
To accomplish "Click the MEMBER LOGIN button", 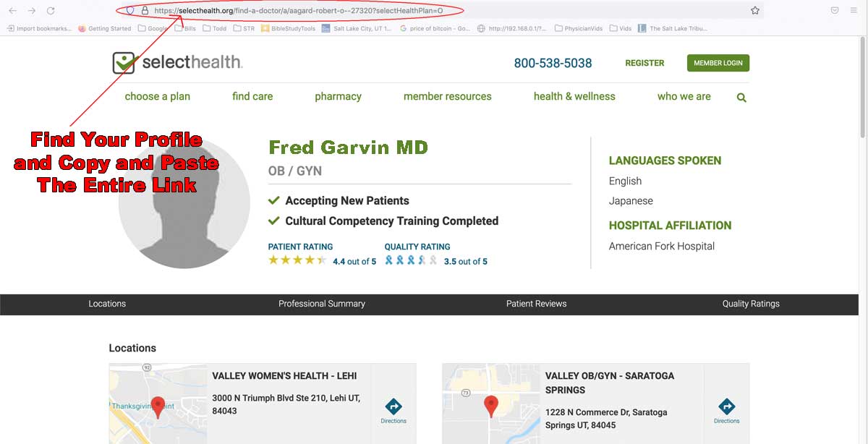I will coord(718,63).
